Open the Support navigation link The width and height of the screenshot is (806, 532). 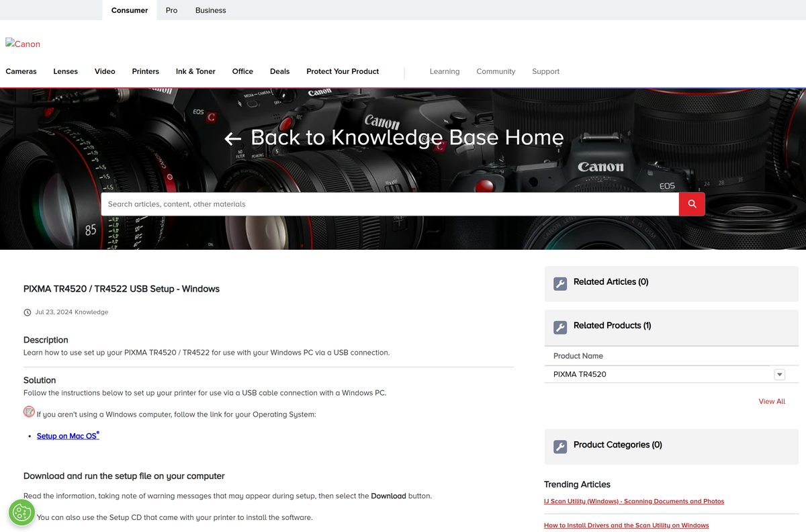click(545, 71)
